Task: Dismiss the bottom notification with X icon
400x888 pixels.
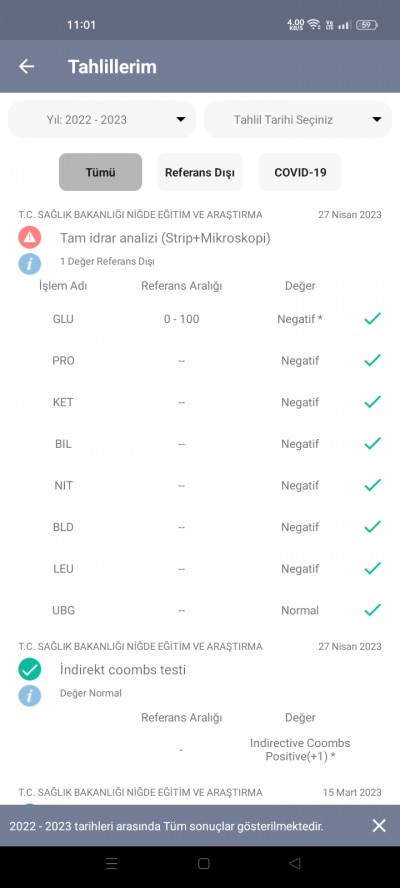Action: (379, 825)
